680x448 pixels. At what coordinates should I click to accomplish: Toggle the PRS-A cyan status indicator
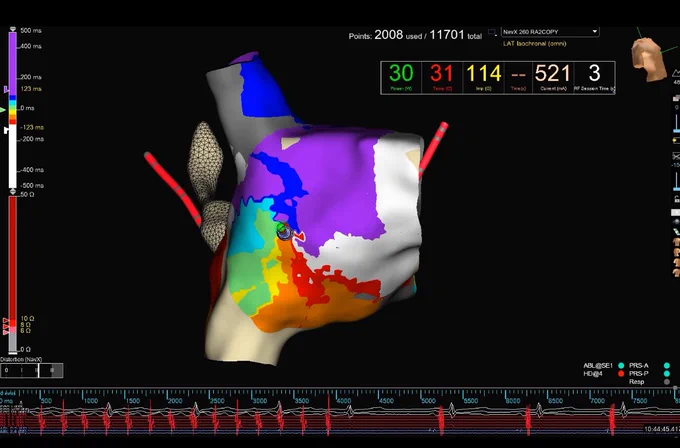[x=667, y=366]
